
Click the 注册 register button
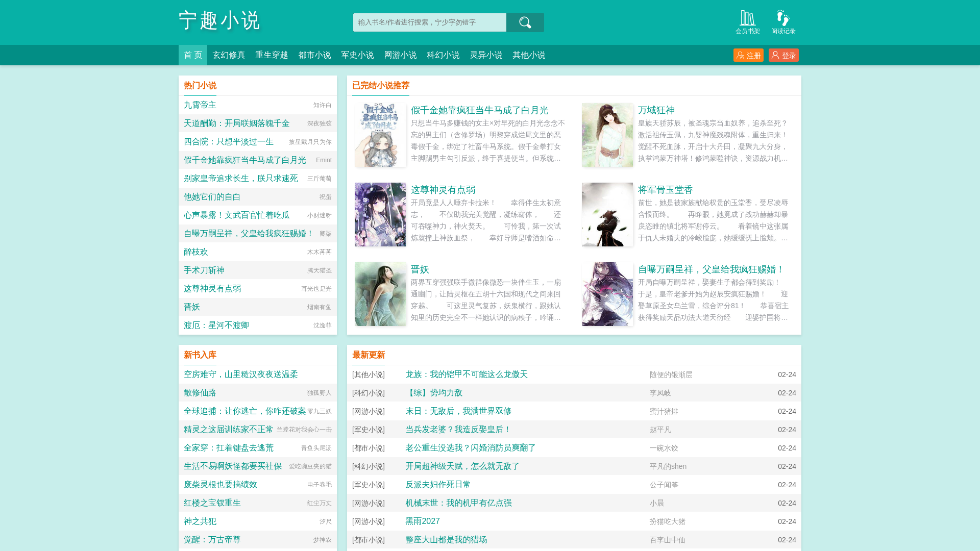coord(748,55)
